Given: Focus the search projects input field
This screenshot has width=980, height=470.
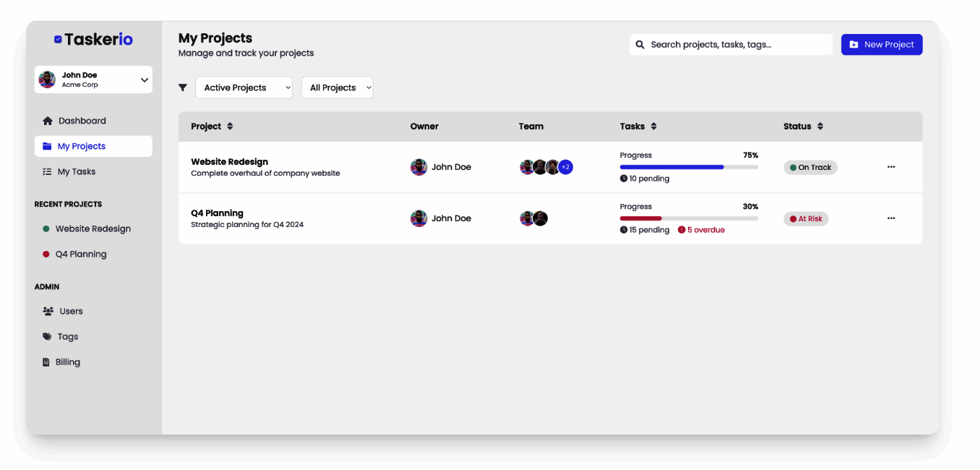Looking at the screenshot, I should pos(737,45).
